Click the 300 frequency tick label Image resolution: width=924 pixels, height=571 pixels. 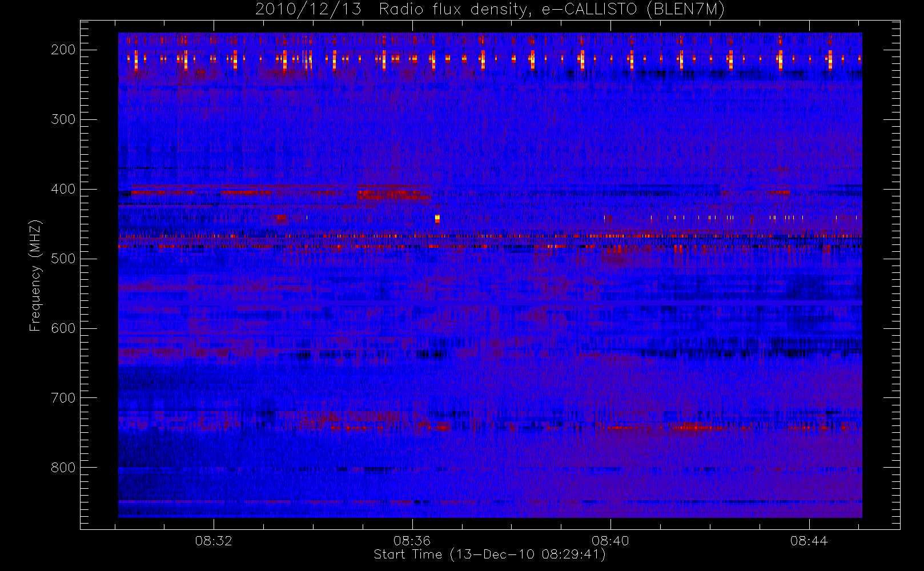click(x=63, y=119)
